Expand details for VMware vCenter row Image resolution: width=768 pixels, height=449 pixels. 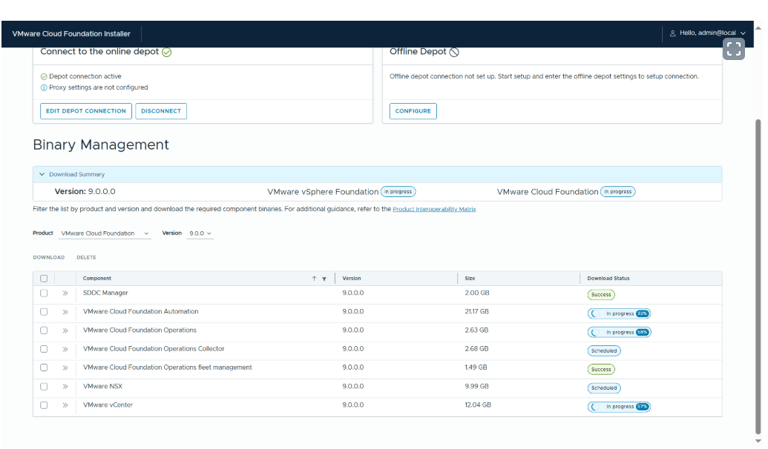click(x=65, y=405)
